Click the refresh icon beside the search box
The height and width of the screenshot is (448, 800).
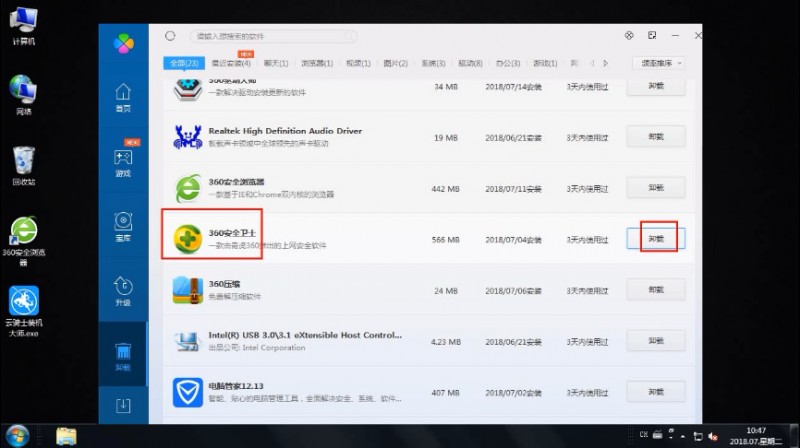pyautogui.click(x=170, y=36)
